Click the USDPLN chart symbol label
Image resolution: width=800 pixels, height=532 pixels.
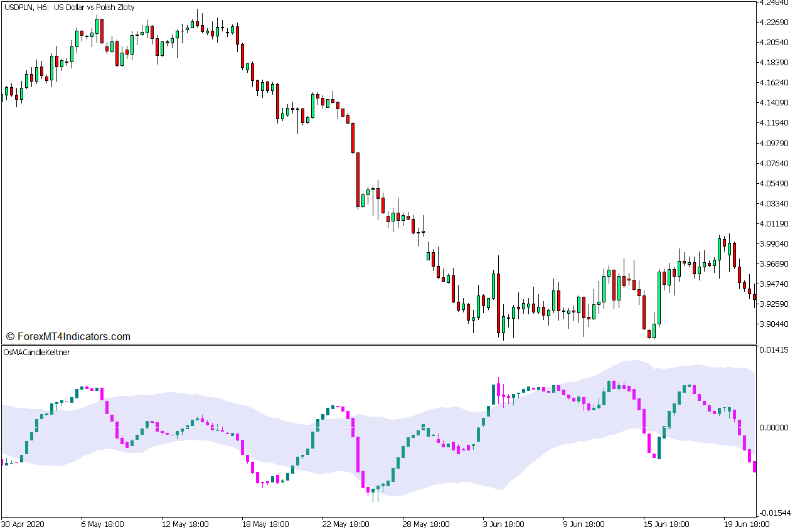tap(18, 7)
